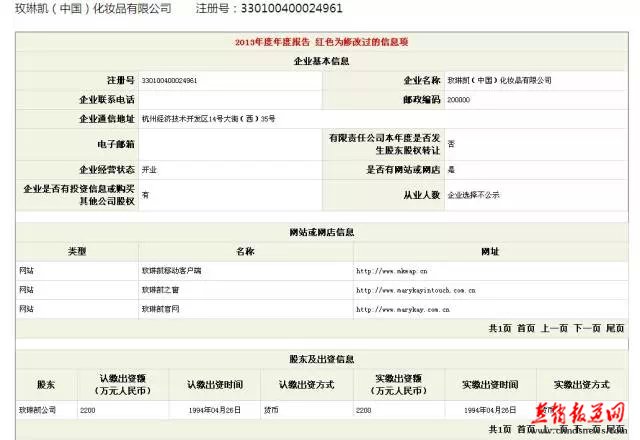
Task: Select the 是 value for website question
Action: (x=451, y=169)
